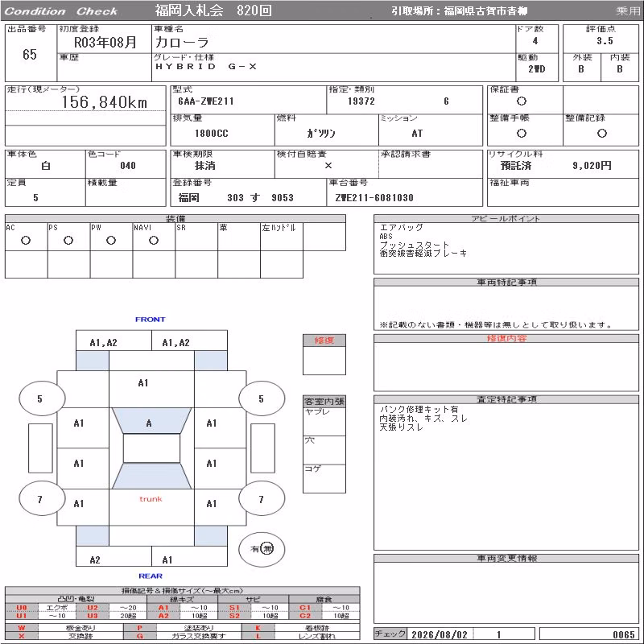Click the 保証書 circle mark
This screenshot has width=644, height=644.
tap(522, 101)
